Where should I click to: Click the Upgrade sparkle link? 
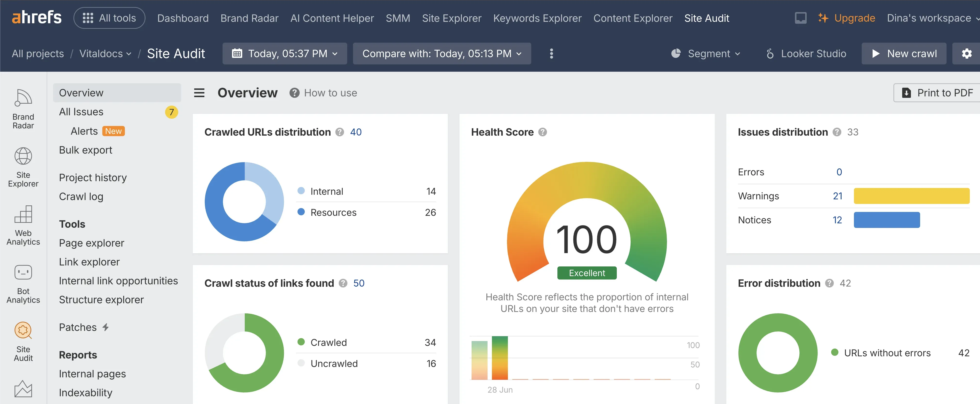[846, 18]
